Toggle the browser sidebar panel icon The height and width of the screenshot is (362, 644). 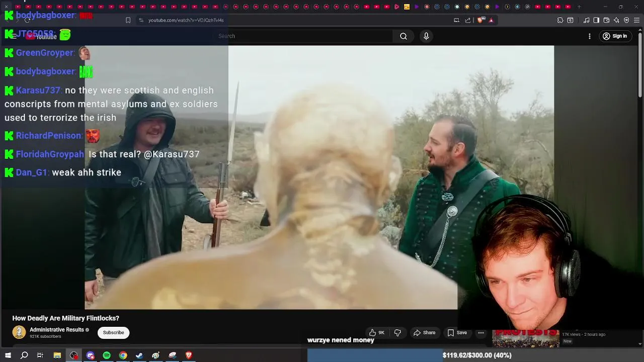(596, 20)
